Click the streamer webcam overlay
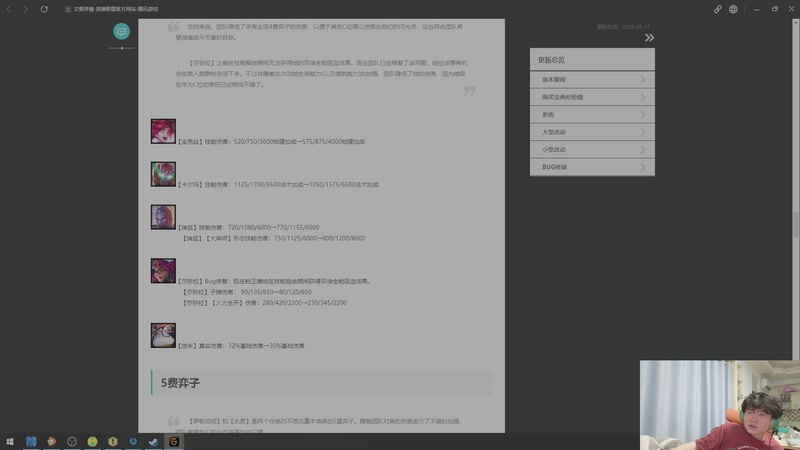Screen dimensions: 800x450 tap(720, 405)
